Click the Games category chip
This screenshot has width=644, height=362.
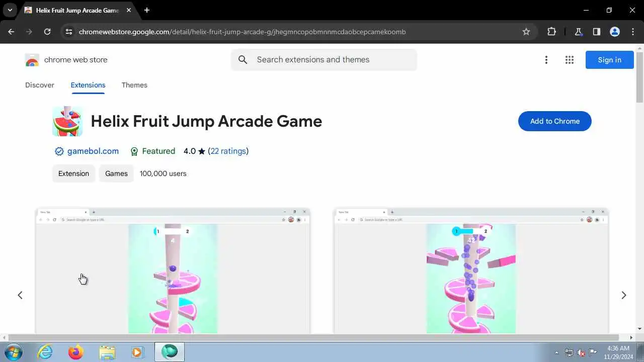coord(116,173)
